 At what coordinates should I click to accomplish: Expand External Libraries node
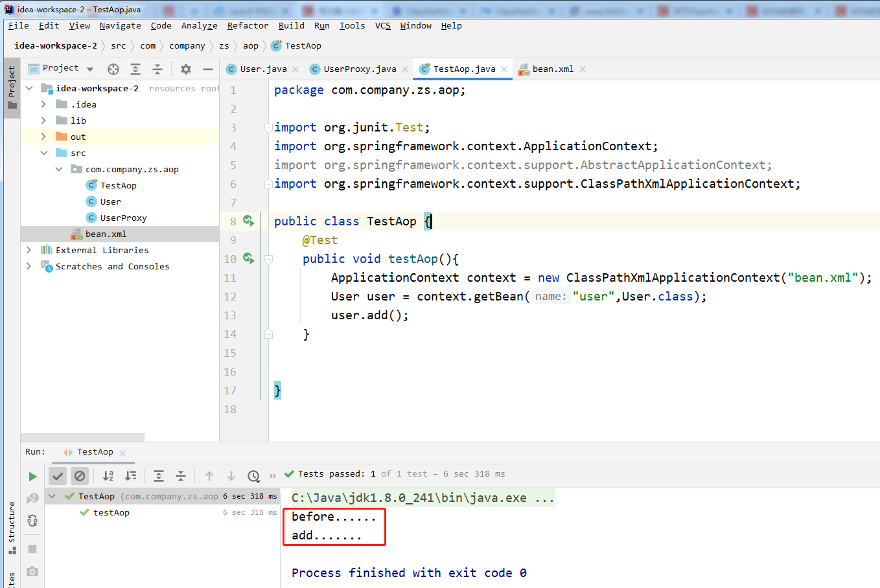tap(29, 250)
